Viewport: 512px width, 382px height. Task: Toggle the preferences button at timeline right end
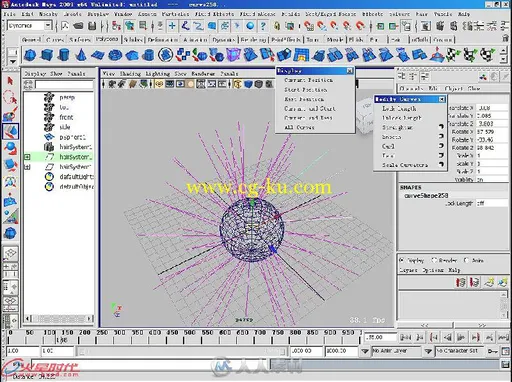click(506, 351)
